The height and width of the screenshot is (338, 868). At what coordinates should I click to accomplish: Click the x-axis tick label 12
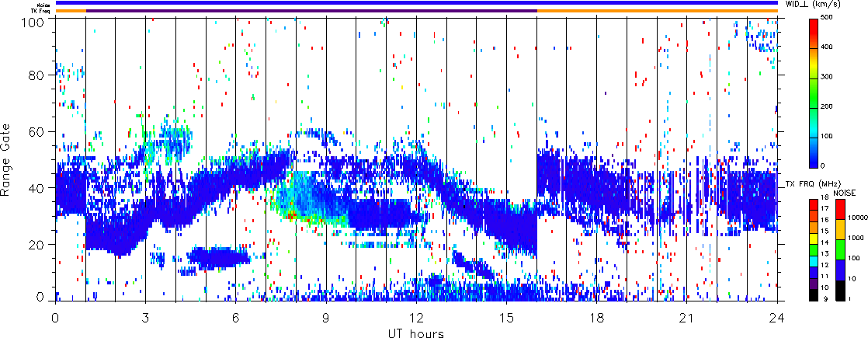coord(416,319)
